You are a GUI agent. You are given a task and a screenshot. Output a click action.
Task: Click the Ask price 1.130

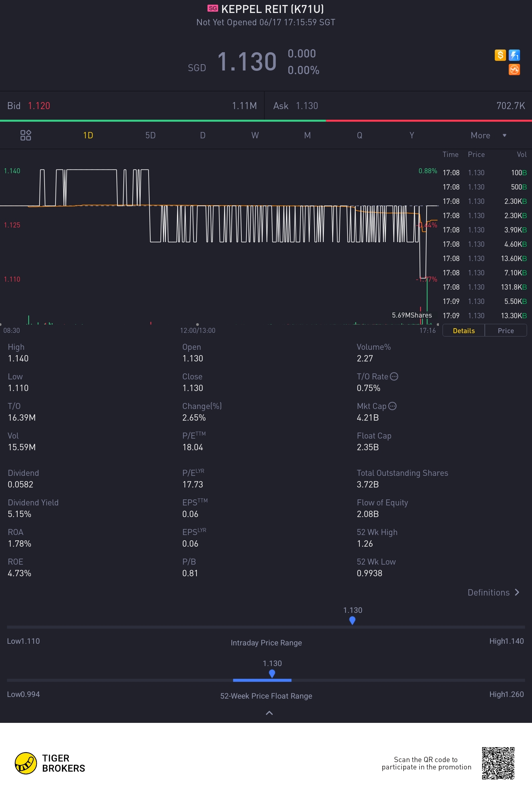307,106
